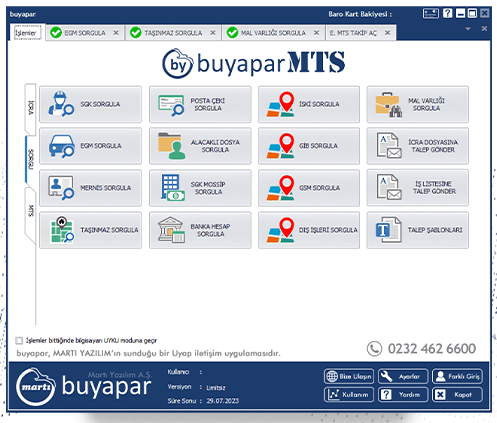Screen dimensions: 497x423
Task: Switch to MAL VARLIĞI SORGULA tab
Action: (273, 33)
